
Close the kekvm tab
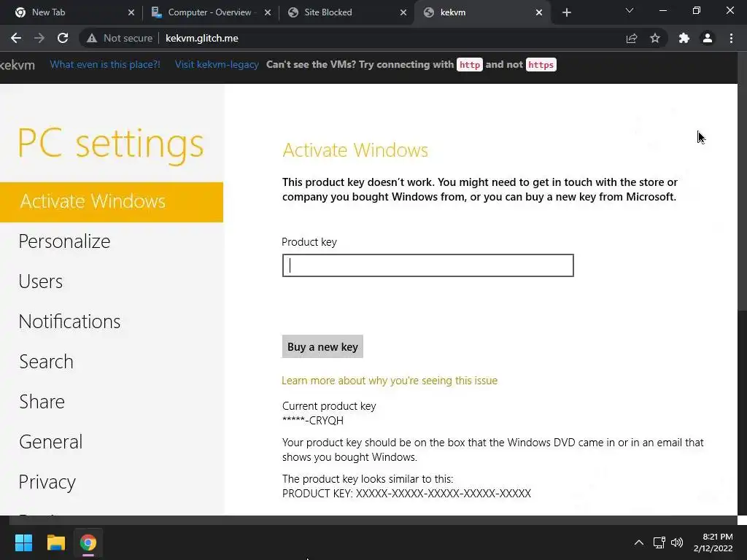tap(539, 12)
